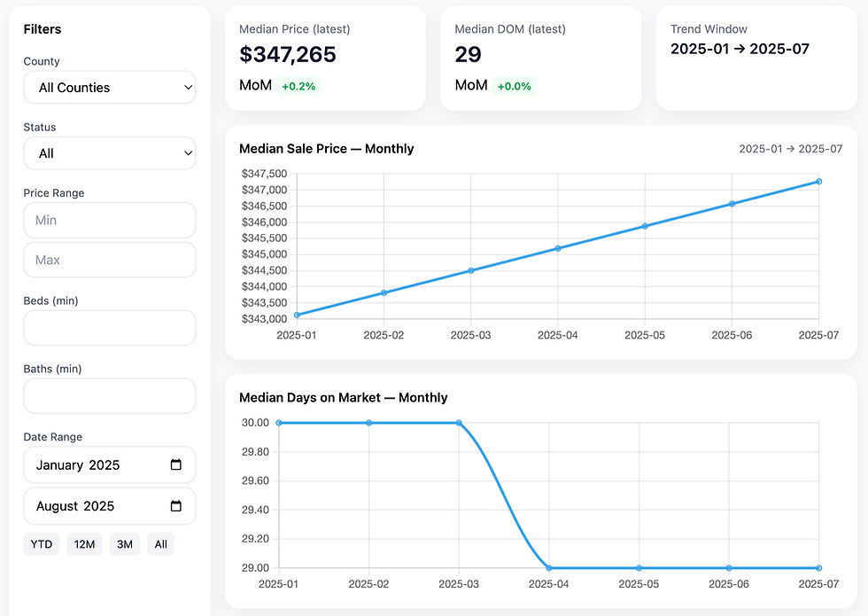Select the 12M date range preset
This screenshot has width=868, height=616.
pyautogui.click(x=84, y=544)
